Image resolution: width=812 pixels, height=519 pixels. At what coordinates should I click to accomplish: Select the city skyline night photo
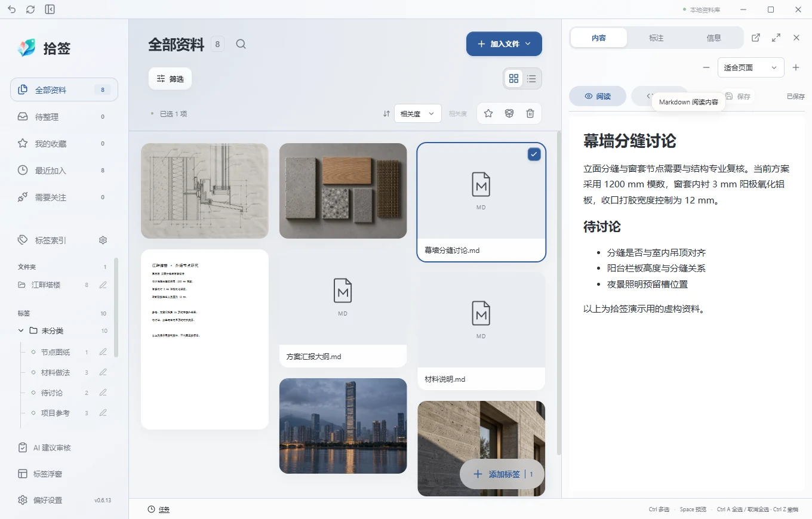pyautogui.click(x=343, y=426)
